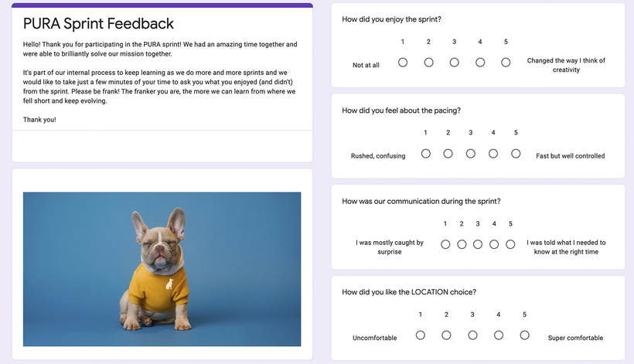Viewport: 634px width, 364px height.
Task: Click the French bulldog photo
Action: pyautogui.click(x=162, y=269)
